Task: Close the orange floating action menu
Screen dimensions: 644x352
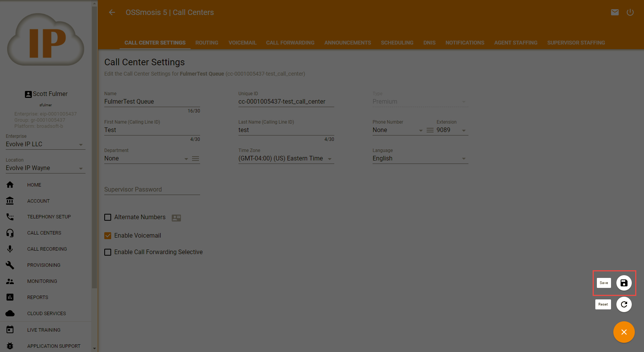Action: pos(624,332)
